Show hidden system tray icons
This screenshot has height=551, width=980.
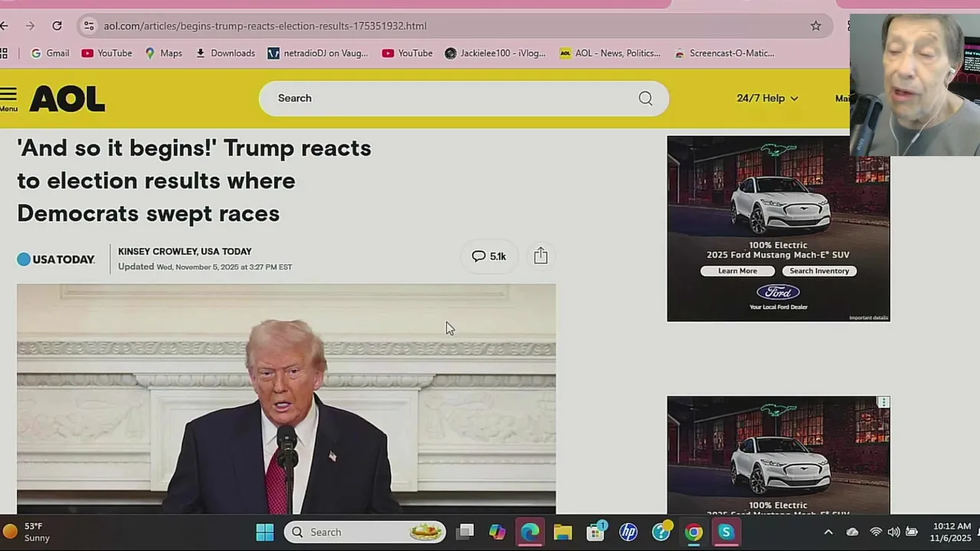tap(828, 532)
